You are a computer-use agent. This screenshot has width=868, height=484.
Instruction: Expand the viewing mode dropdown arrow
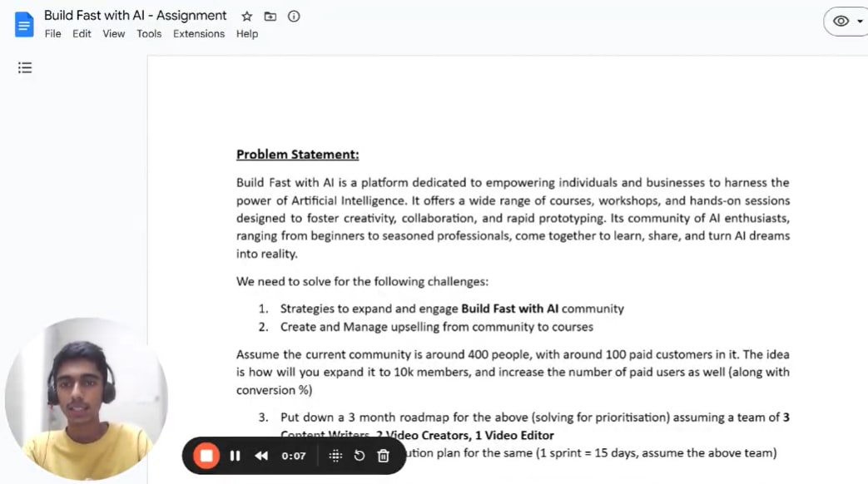pos(860,22)
